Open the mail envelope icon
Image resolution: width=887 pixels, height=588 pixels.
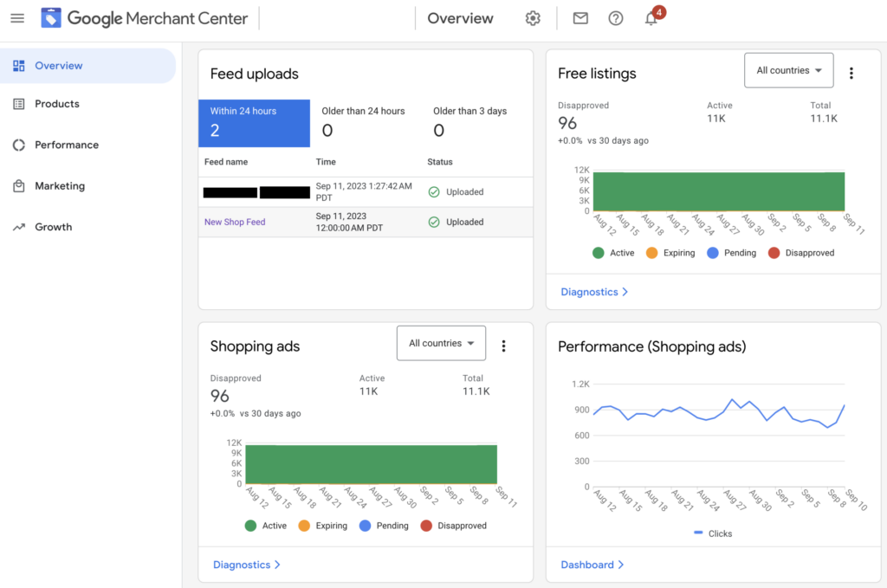580,18
